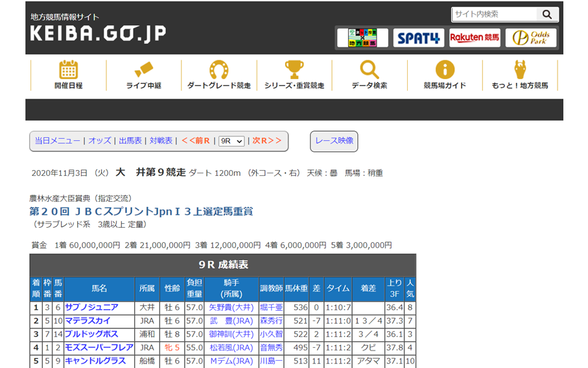Click the magnifier データ検索 icon
Image resolution: width=588 pixels, height=368 pixels.
(x=370, y=70)
